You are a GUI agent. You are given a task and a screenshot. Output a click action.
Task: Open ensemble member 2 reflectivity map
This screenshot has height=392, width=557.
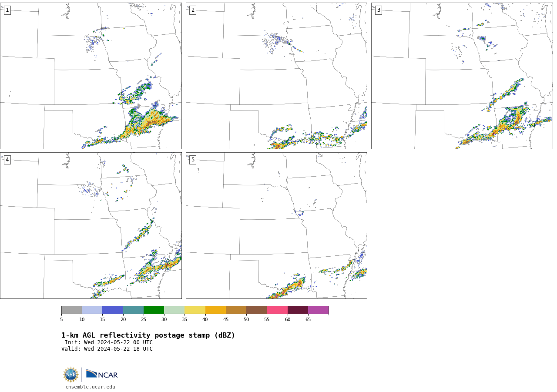pyautogui.click(x=276, y=76)
